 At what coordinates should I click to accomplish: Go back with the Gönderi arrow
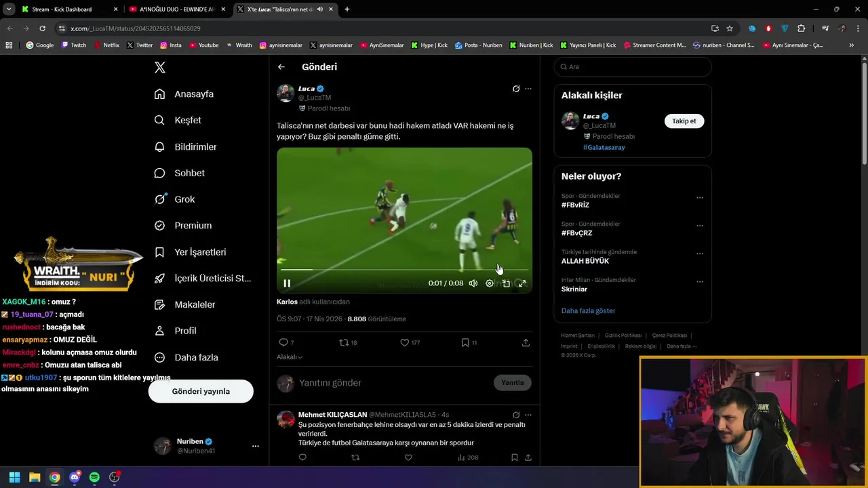[x=281, y=67]
